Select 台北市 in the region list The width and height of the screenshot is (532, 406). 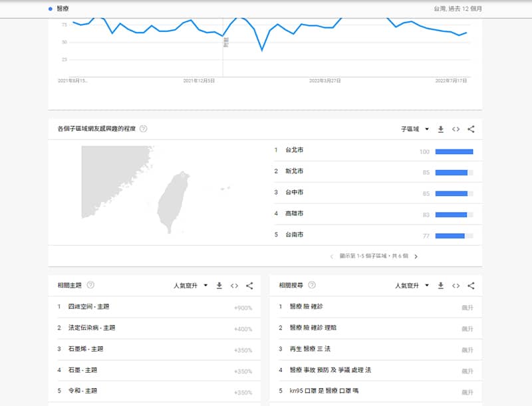coord(294,150)
